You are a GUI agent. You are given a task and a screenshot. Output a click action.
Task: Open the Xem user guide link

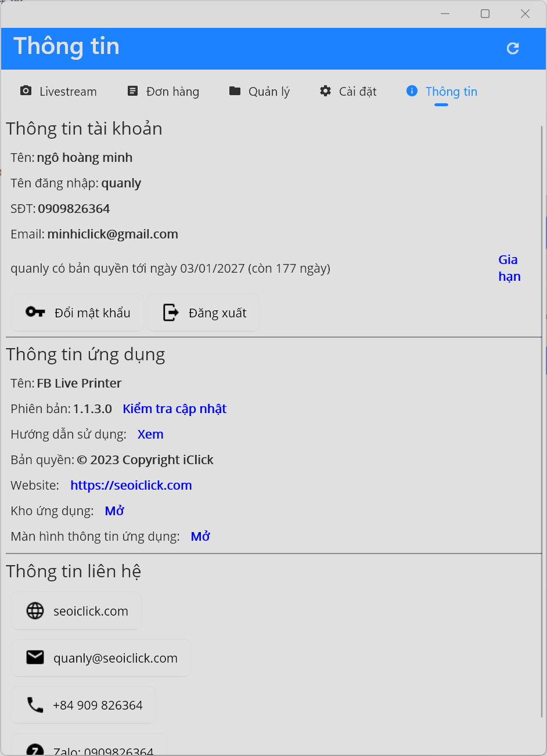pyautogui.click(x=150, y=434)
